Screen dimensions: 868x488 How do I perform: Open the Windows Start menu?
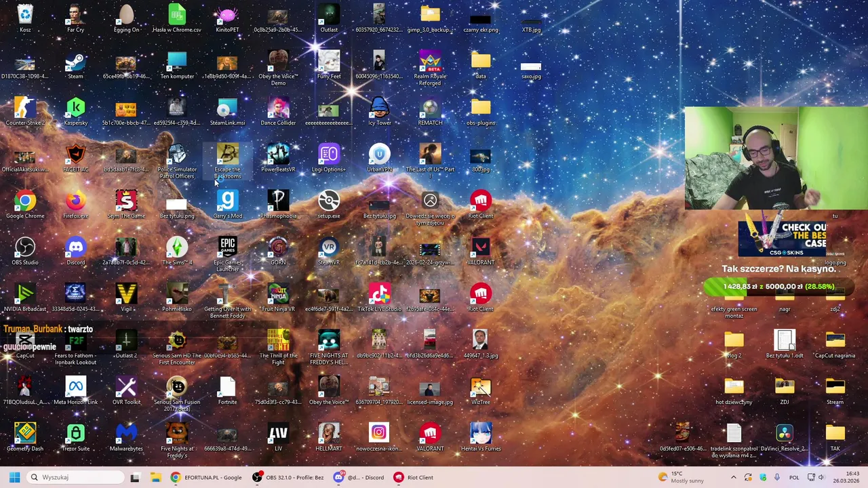point(14,477)
